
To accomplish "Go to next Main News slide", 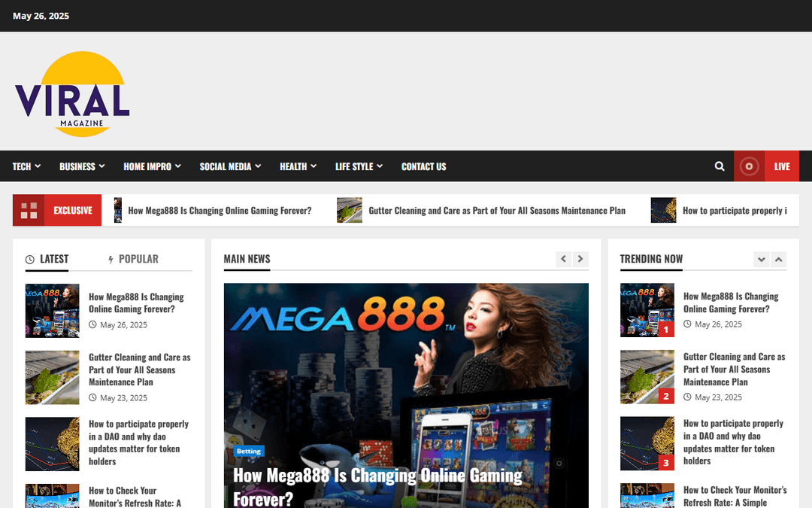I will 580,259.
